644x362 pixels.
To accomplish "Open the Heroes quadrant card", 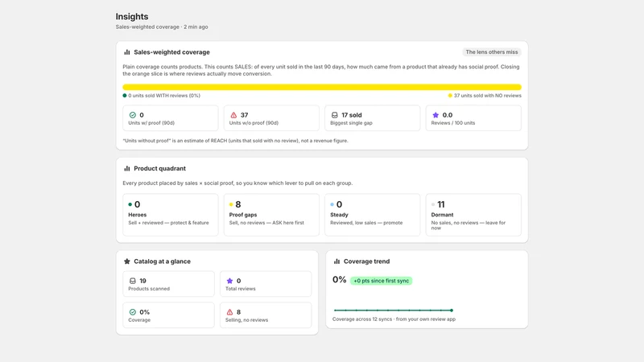I will [171, 215].
